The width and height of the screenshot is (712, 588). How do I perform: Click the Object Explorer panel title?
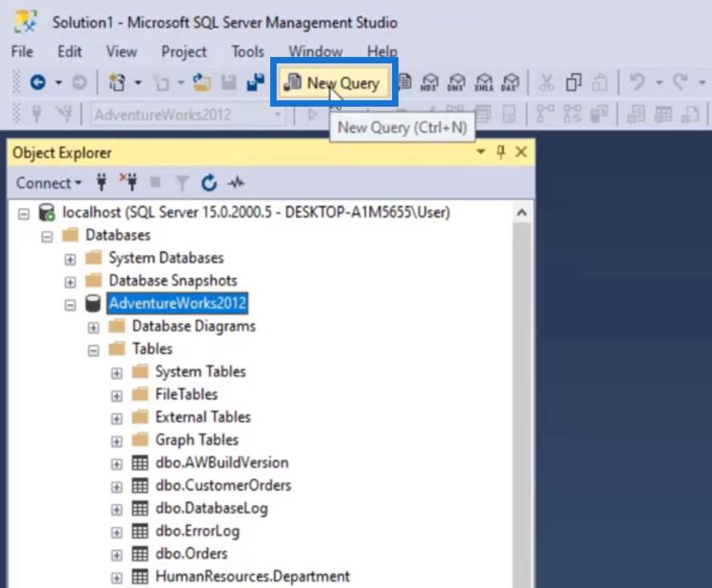(x=63, y=152)
